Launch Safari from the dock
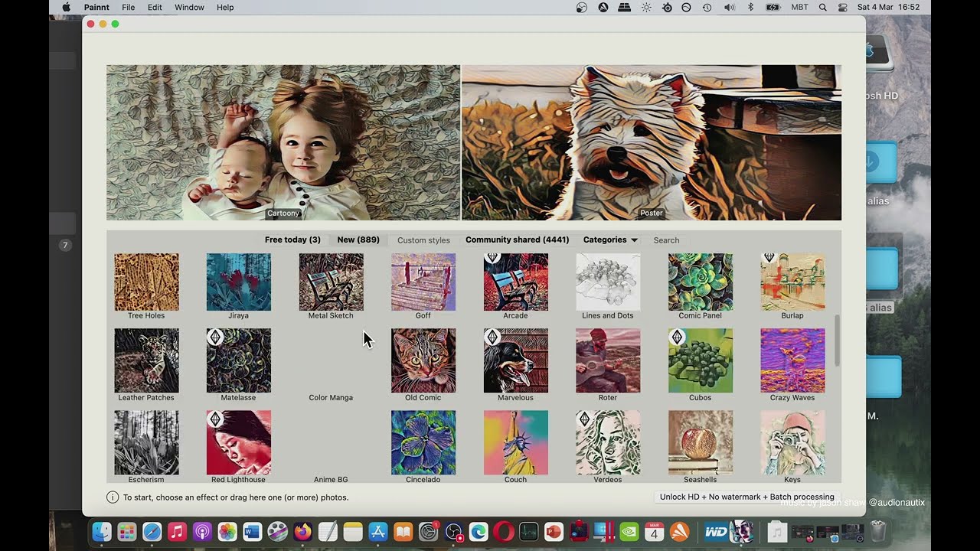Screen dimensions: 980x551 pyautogui.click(x=152, y=531)
